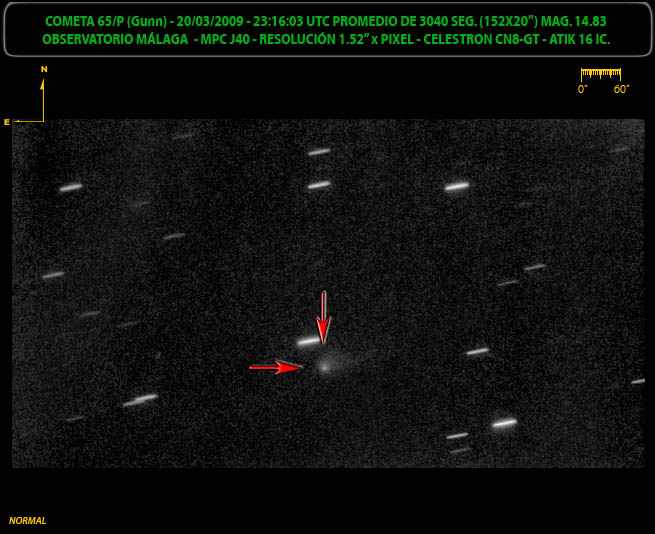Click the 'N' north label
This screenshot has height=534, width=655.
pos(44,69)
